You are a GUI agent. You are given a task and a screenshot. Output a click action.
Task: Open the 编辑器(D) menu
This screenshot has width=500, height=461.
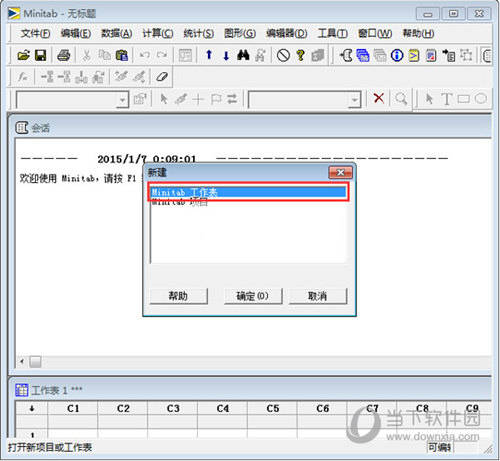[x=287, y=33]
